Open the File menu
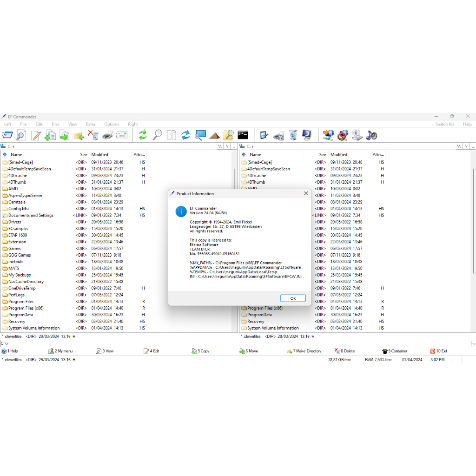Image resolution: width=476 pixels, height=476 pixels. pos(23,124)
